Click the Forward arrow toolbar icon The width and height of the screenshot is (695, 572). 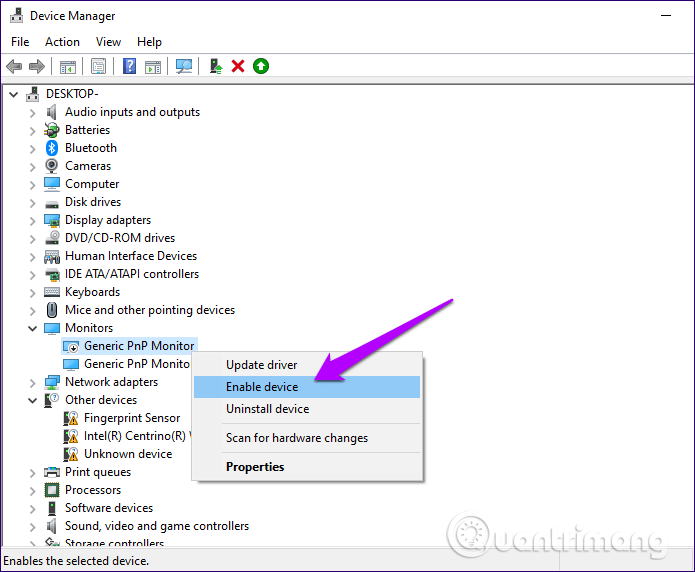(x=37, y=67)
